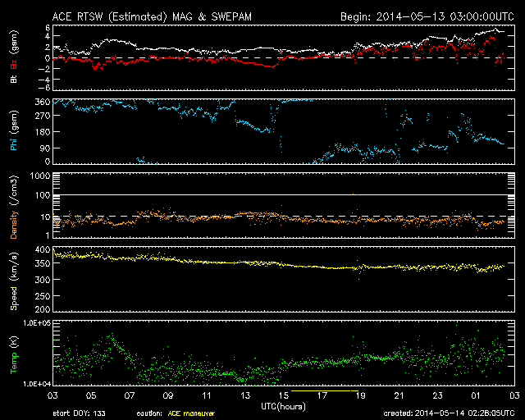Click the "11" hour tick label
This screenshot has height=420, width=525.
click(207, 396)
